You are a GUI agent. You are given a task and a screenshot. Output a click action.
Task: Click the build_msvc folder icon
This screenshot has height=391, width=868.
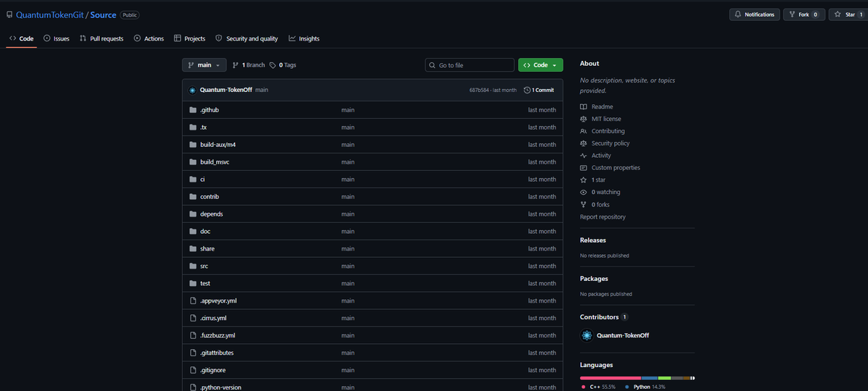tap(193, 162)
